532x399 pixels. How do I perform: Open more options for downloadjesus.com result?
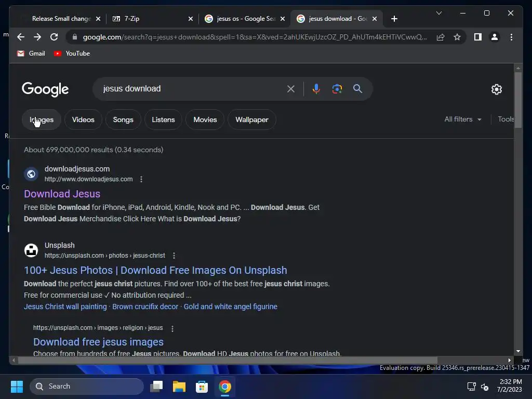point(141,179)
